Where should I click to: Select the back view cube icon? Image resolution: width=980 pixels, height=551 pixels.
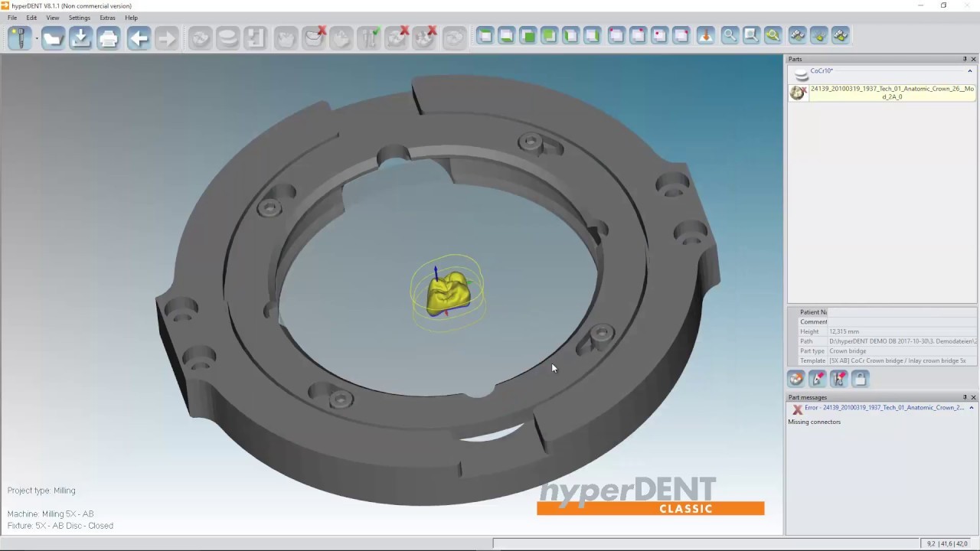[x=549, y=35]
